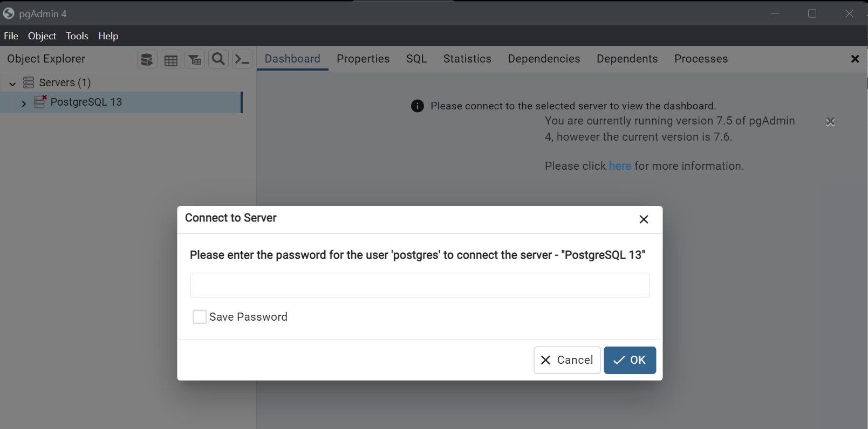Switch to the Statistics tab
Viewport: 868px width, 429px height.
pyautogui.click(x=467, y=59)
